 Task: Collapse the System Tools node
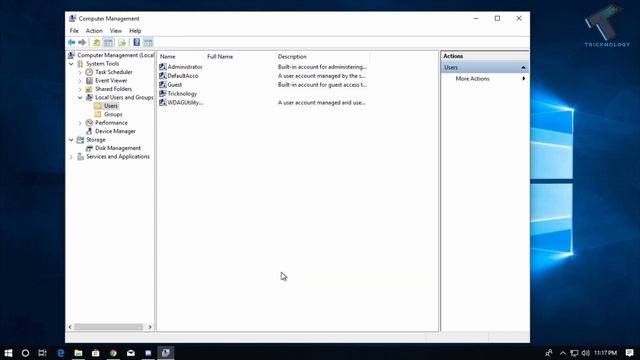pyautogui.click(x=71, y=64)
